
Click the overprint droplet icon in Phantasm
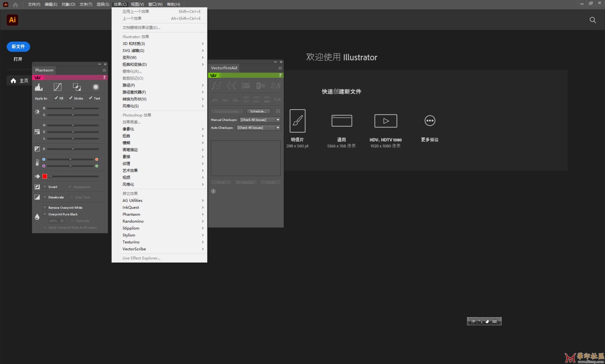point(37,217)
